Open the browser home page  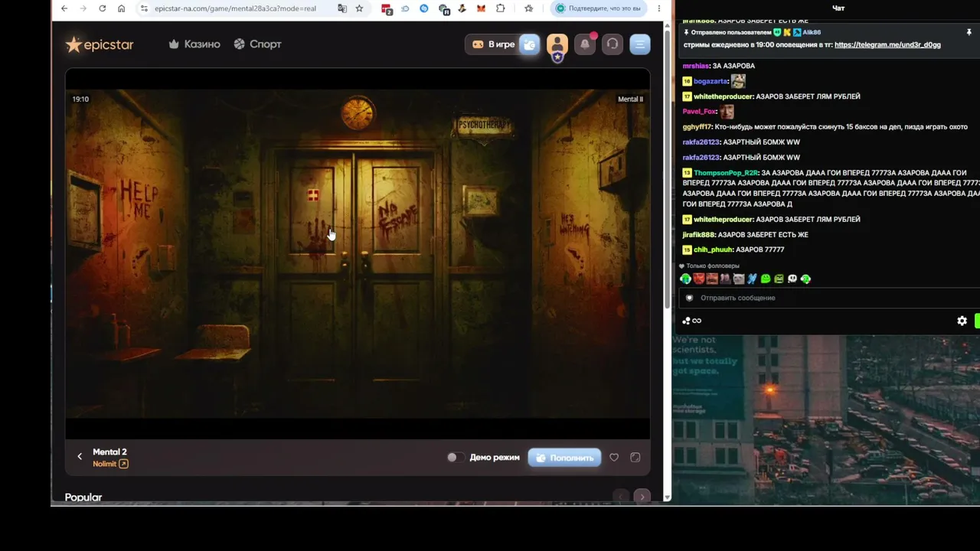click(x=121, y=8)
